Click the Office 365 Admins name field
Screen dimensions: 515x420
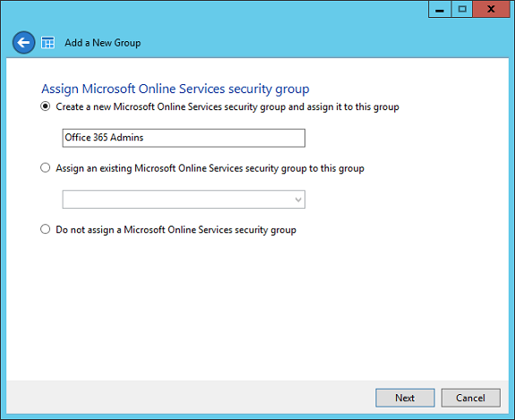pyautogui.click(x=184, y=138)
